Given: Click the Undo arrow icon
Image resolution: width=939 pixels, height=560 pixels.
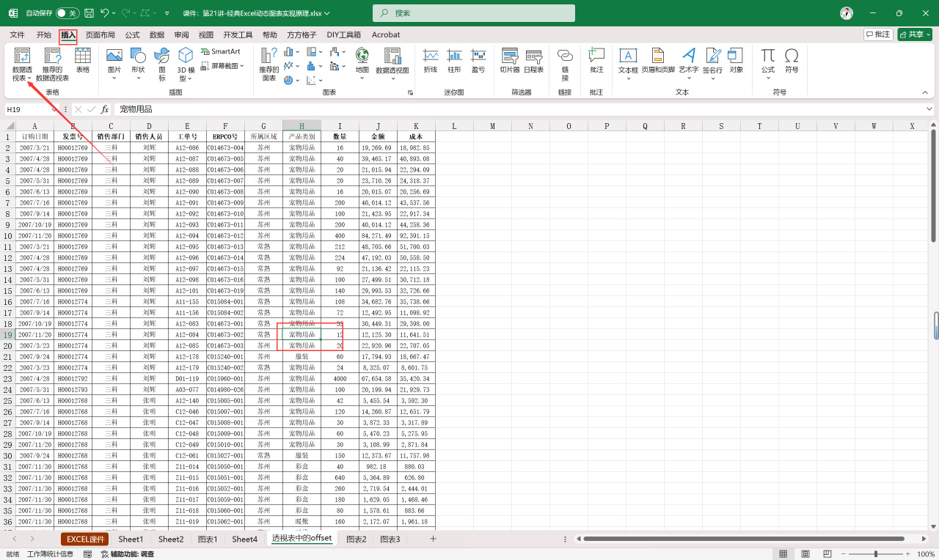Looking at the screenshot, I should click(x=105, y=13).
